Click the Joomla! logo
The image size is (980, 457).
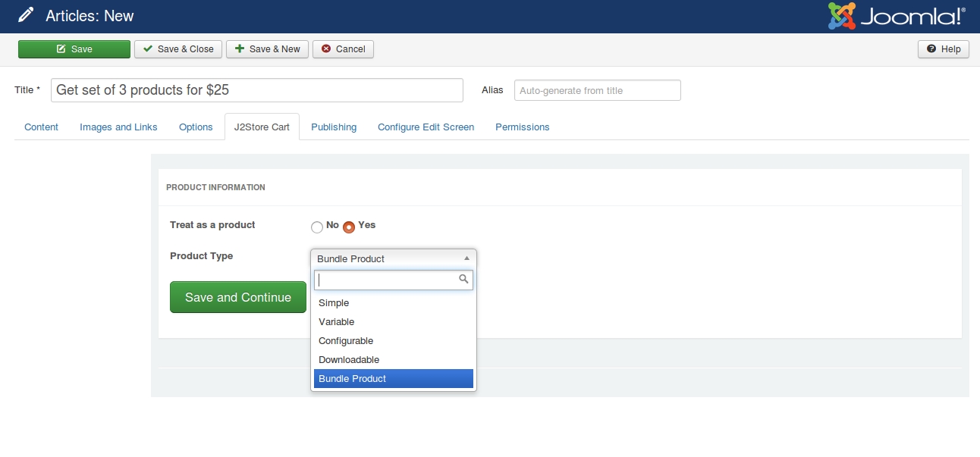pyautogui.click(x=897, y=16)
